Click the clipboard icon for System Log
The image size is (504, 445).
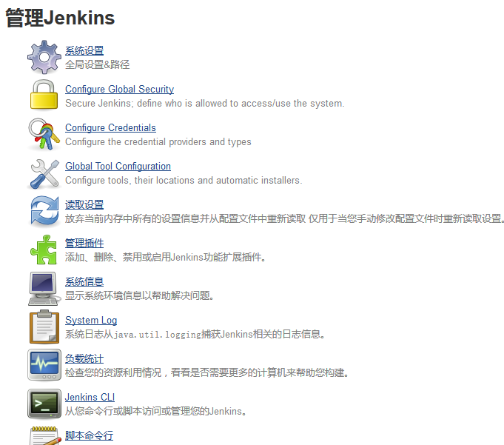tap(44, 327)
